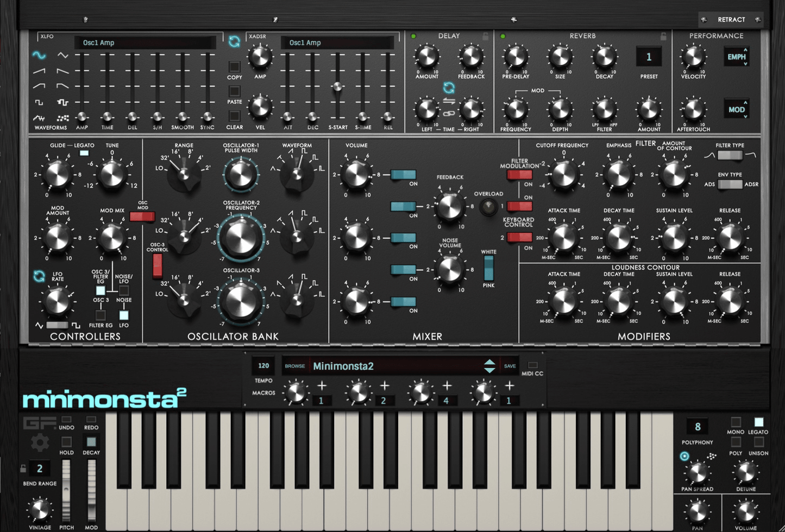Open the XLFO destination Osc1 Amp dropdown
The height and width of the screenshot is (532, 785).
(145, 42)
